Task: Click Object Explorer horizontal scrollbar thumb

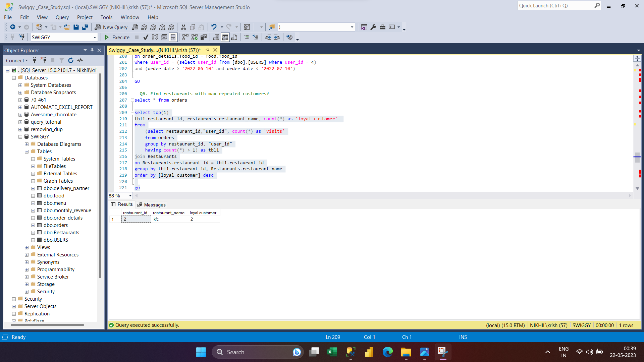Action: (47, 325)
